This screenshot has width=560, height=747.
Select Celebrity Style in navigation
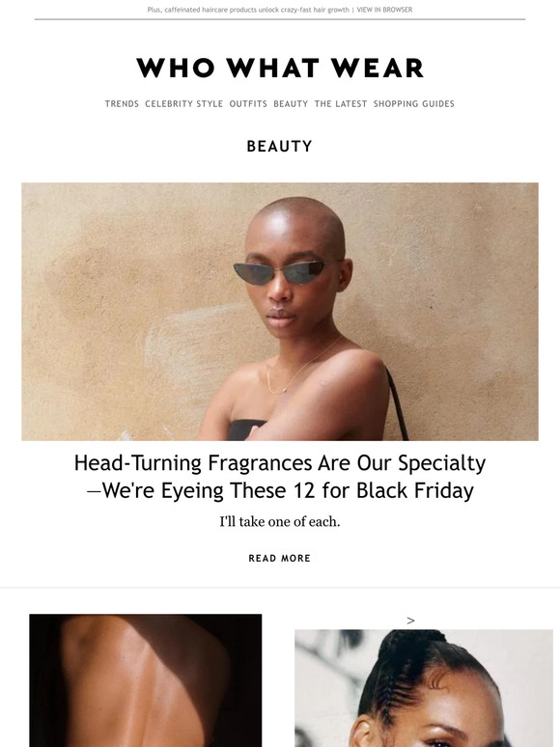(184, 104)
